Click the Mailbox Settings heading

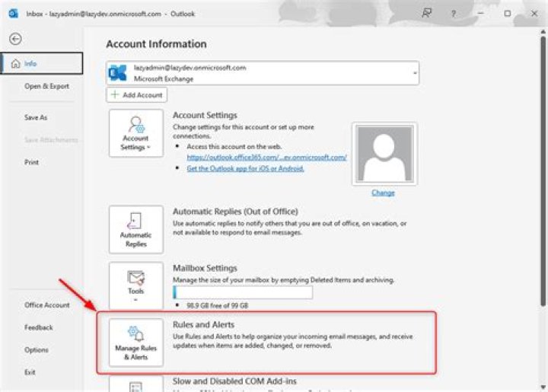pos(205,268)
